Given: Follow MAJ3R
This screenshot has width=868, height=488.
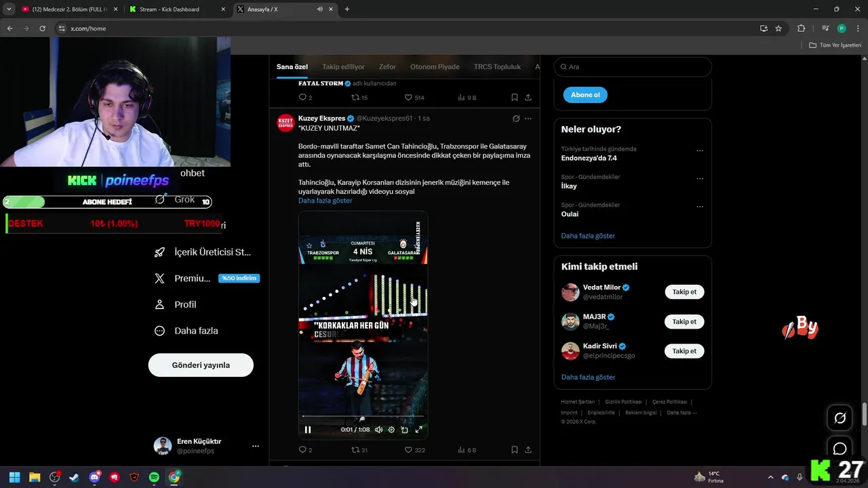Looking at the screenshot, I should point(684,322).
